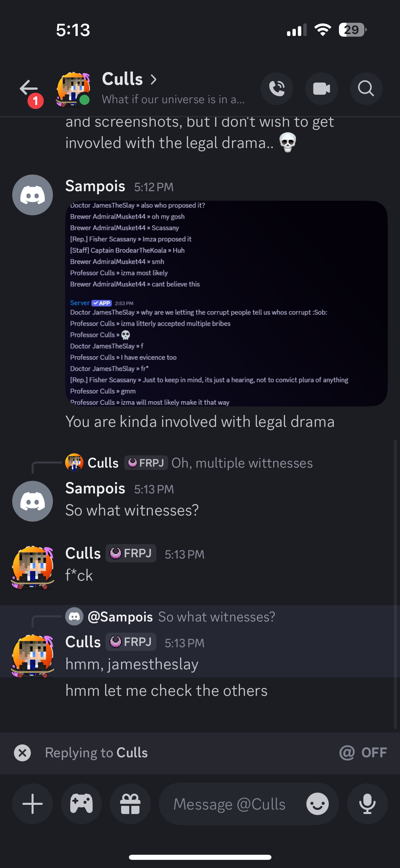Expand the Culls profile chevron

pyautogui.click(x=154, y=79)
